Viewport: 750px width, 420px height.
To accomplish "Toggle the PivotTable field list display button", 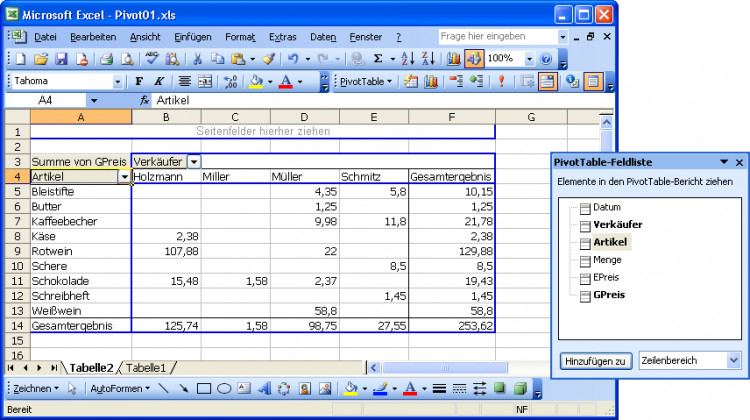I will [x=593, y=82].
